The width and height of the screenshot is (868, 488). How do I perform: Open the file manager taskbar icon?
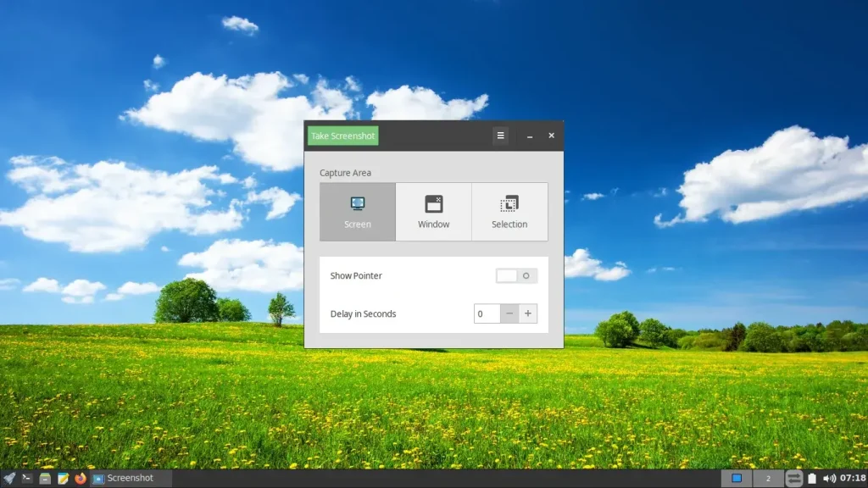click(x=45, y=478)
